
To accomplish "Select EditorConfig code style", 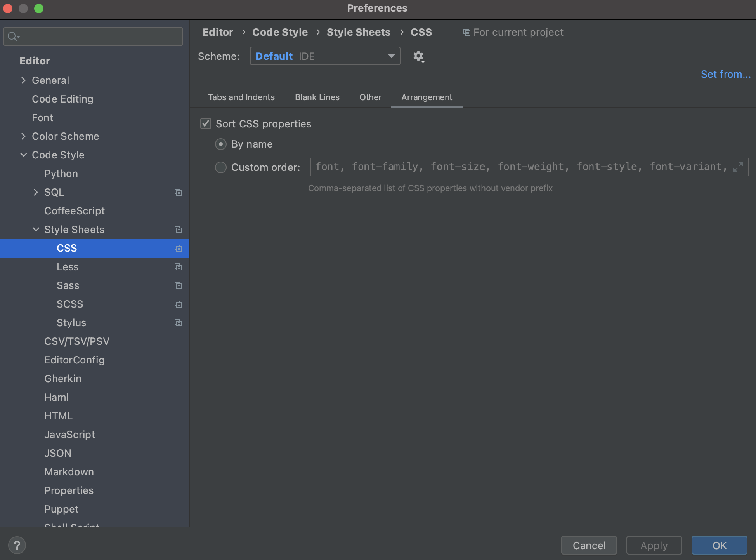I will 74,360.
